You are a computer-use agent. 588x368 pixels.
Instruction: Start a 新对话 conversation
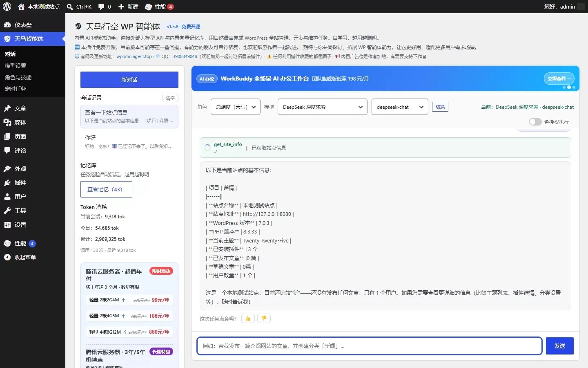tap(129, 80)
